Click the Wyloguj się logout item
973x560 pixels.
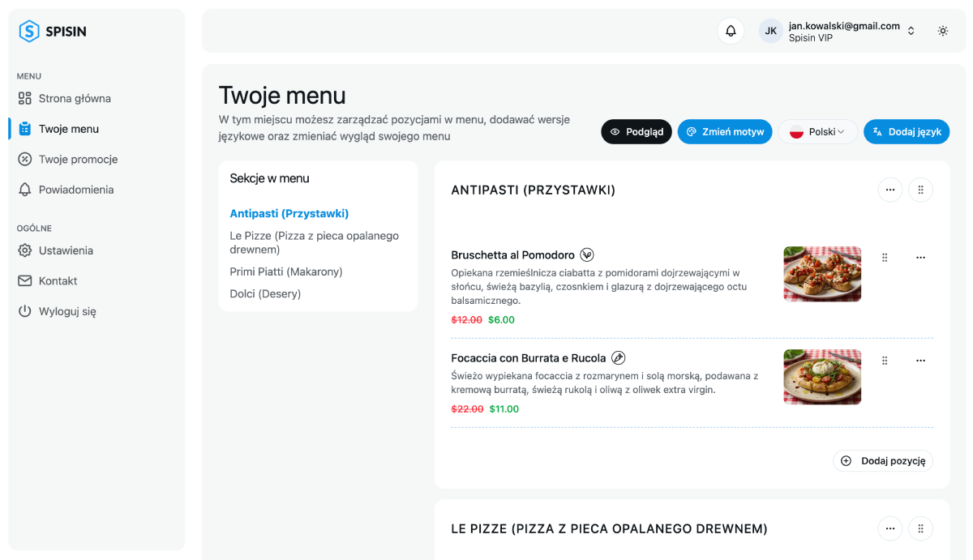pyautogui.click(x=67, y=311)
